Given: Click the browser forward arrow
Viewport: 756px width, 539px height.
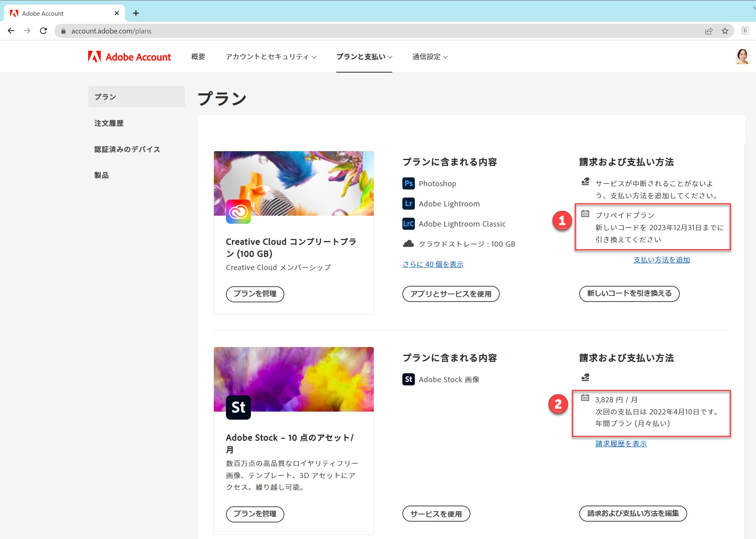Looking at the screenshot, I should pos(27,31).
